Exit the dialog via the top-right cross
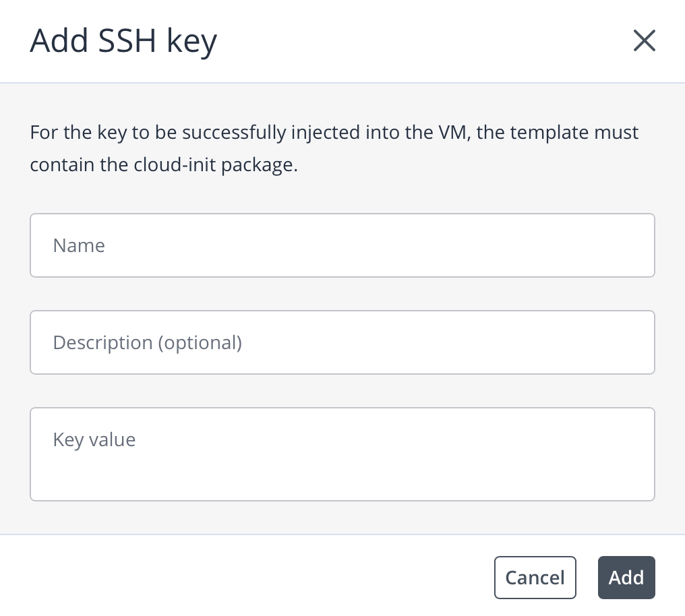Screen dimensions: 685x616 [644, 41]
